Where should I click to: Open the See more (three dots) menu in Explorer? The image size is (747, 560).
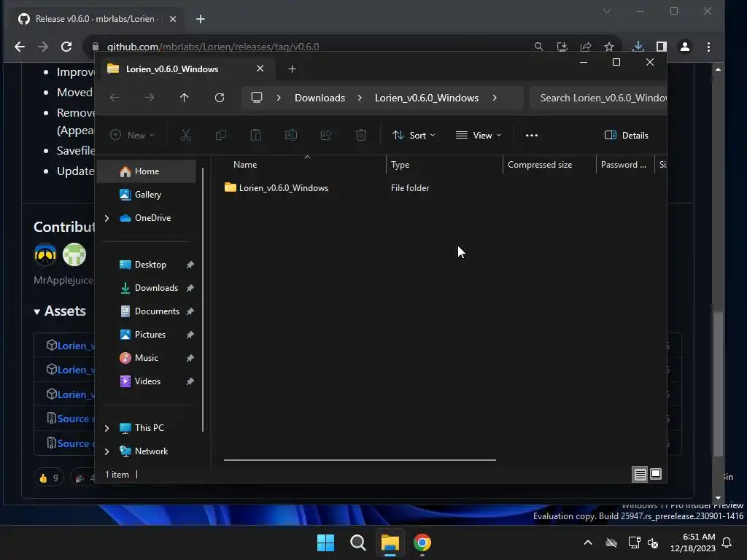532,135
